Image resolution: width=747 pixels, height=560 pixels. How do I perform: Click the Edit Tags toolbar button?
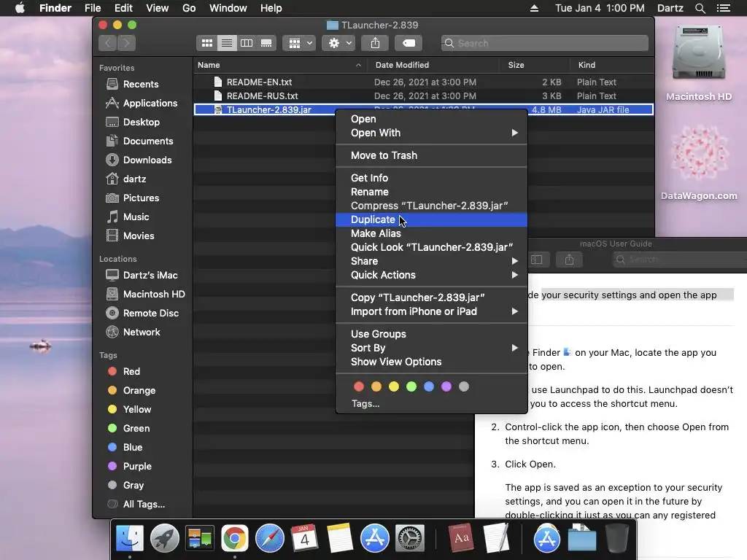click(x=409, y=43)
